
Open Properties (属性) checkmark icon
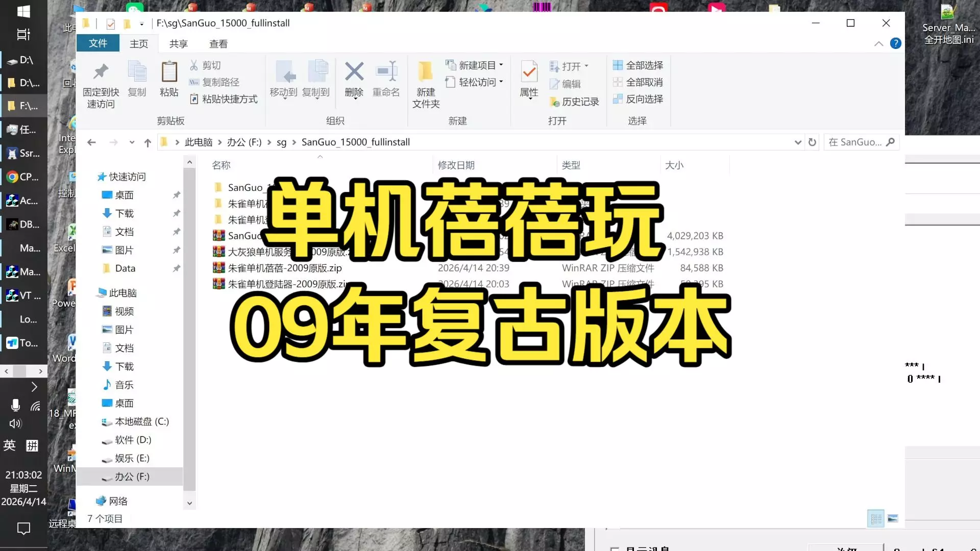coord(529,72)
